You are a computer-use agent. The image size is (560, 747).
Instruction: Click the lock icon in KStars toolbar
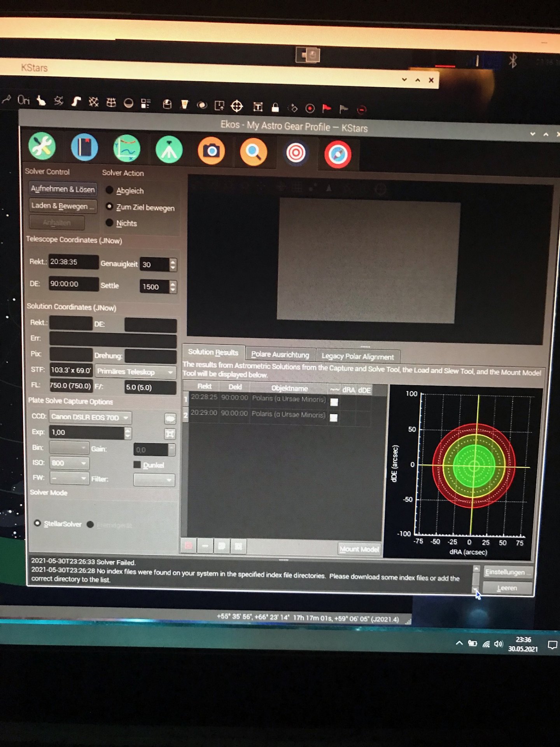(275, 107)
